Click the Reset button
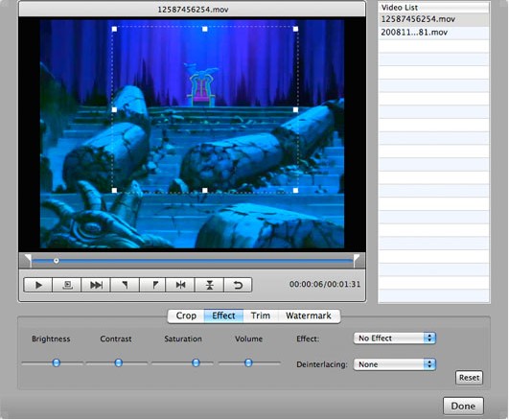Screen dimensions: 509x420 click(469, 378)
